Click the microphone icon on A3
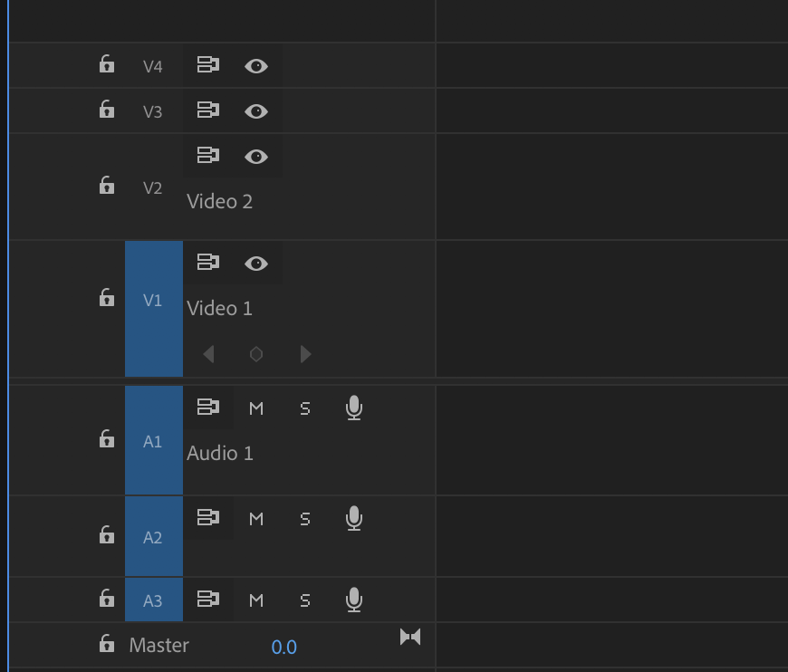This screenshot has width=788, height=672. pos(354,600)
